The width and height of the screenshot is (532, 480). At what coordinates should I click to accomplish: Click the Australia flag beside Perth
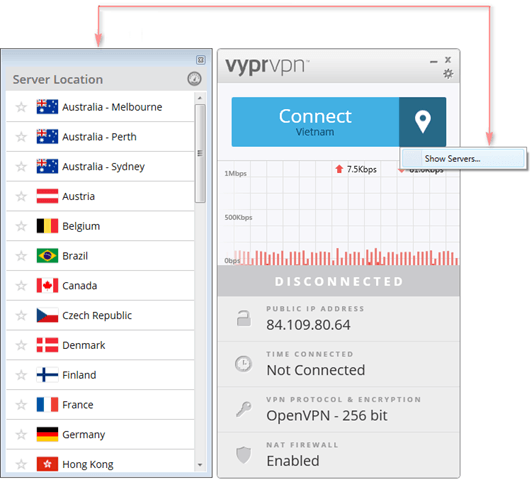click(47, 137)
